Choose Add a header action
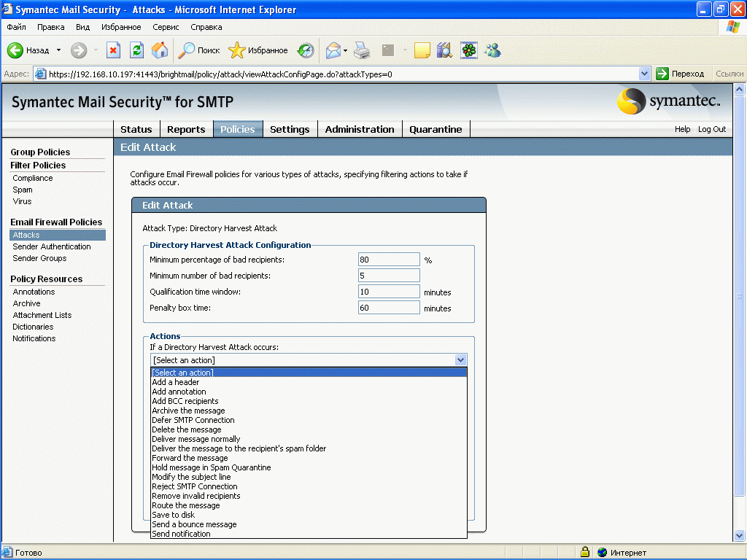 tap(309, 382)
